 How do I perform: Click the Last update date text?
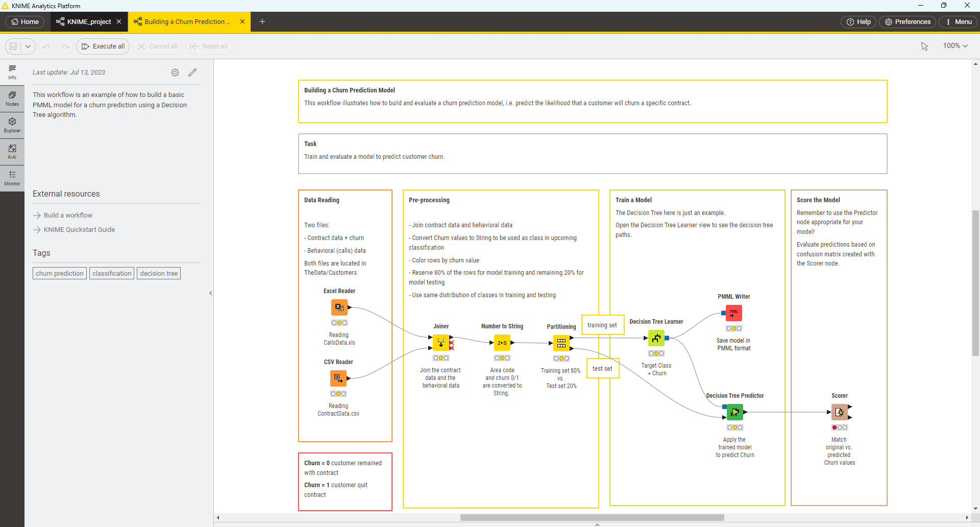69,73
